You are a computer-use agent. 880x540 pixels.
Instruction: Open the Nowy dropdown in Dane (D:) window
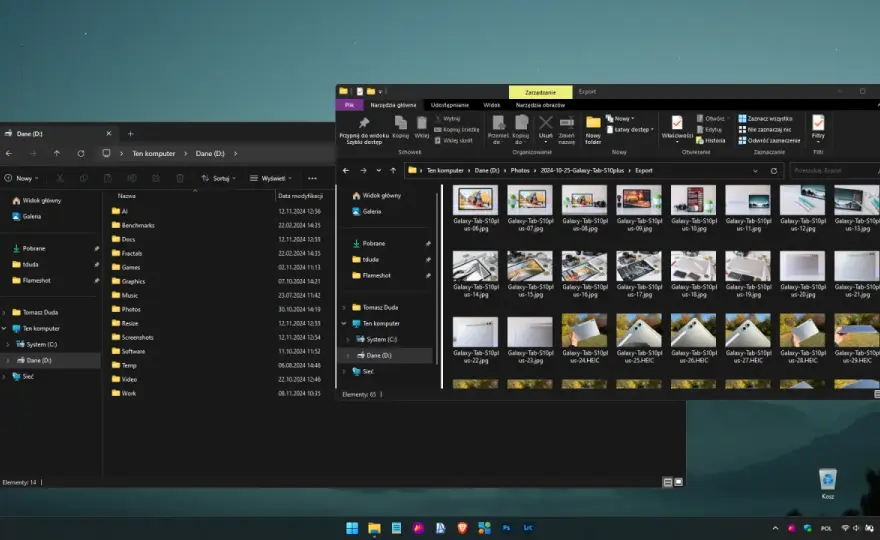pos(21,179)
